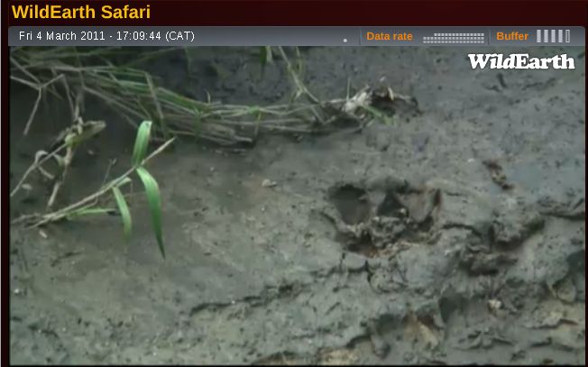Click the last bar of the Buffer indicator
The height and width of the screenshot is (367, 588).
click(x=567, y=36)
